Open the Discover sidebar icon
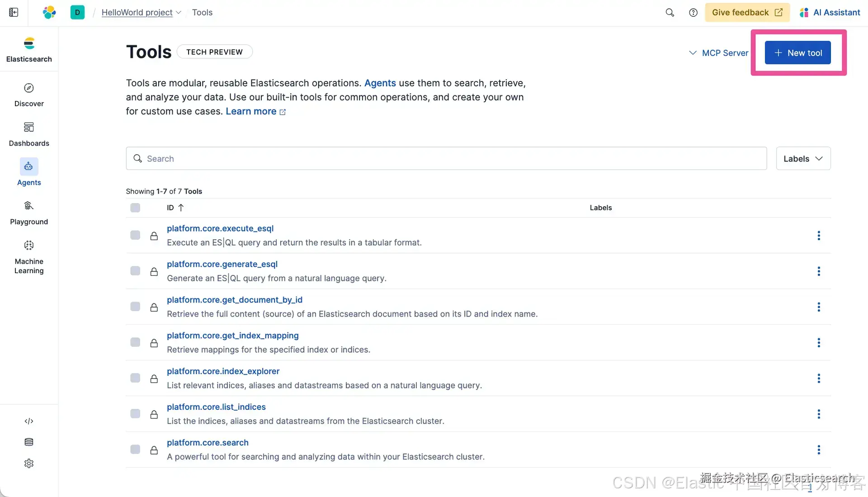Screen dimensions: 868x497 click(x=29, y=88)
